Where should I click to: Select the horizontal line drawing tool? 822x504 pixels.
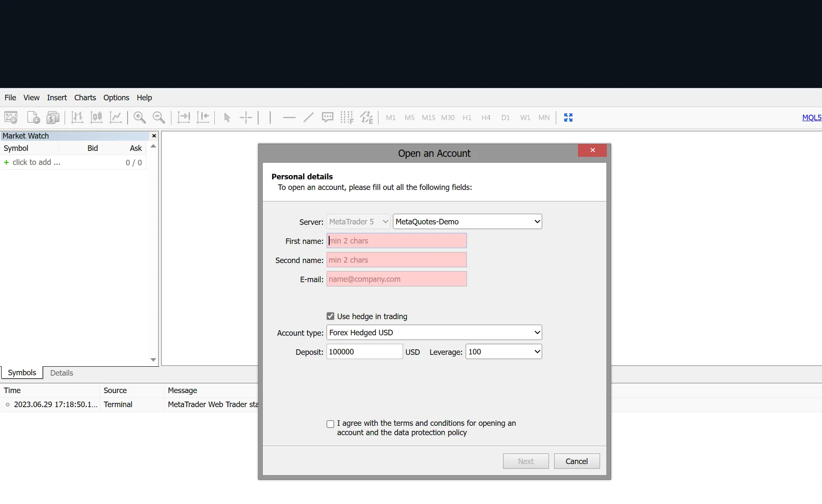[289, 117]
